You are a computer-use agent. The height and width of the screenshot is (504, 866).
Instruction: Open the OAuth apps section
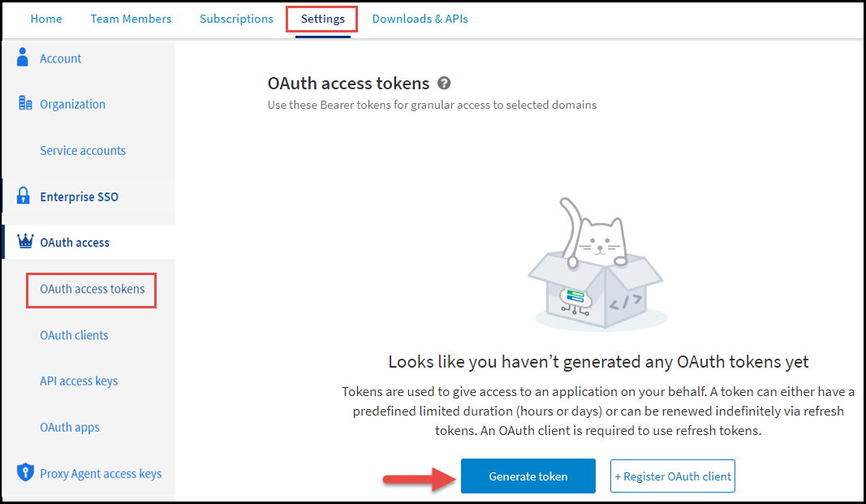70,426
